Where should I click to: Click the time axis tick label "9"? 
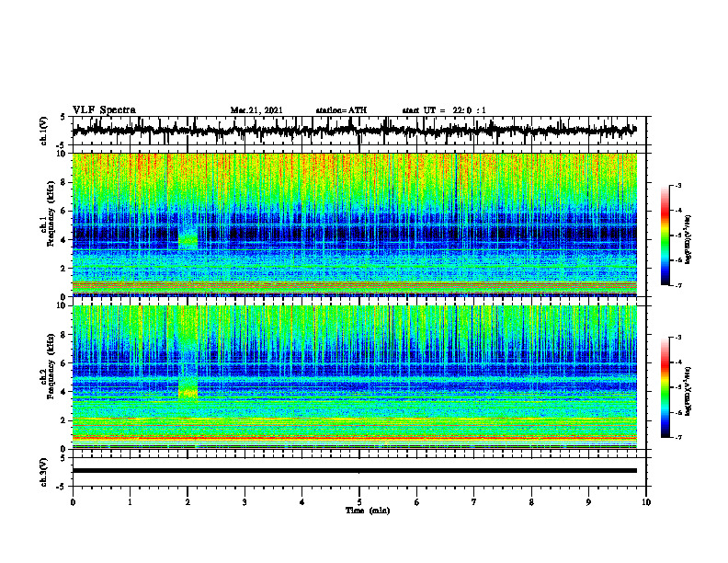pyautogui.click(x=588, y=502)
